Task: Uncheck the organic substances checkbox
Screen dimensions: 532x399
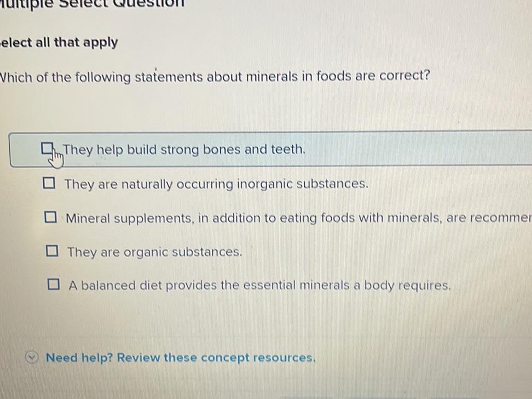Action: [x=53, y=251]
